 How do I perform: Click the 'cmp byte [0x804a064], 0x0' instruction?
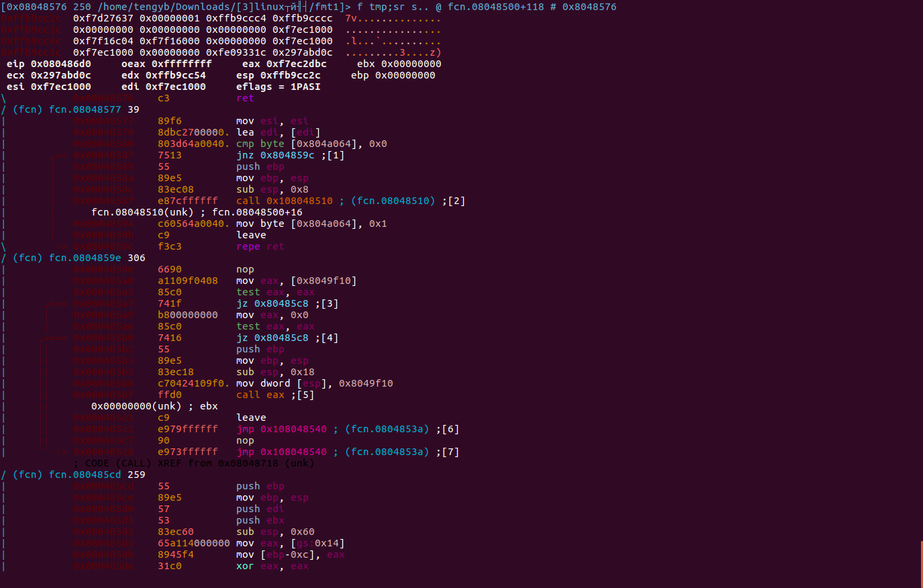click(x=311, y=144)
